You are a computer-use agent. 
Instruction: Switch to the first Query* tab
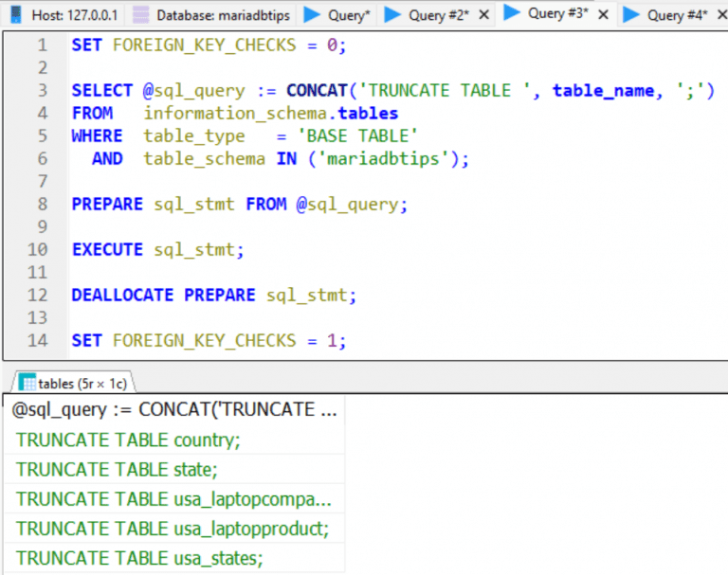pos(337,15)
